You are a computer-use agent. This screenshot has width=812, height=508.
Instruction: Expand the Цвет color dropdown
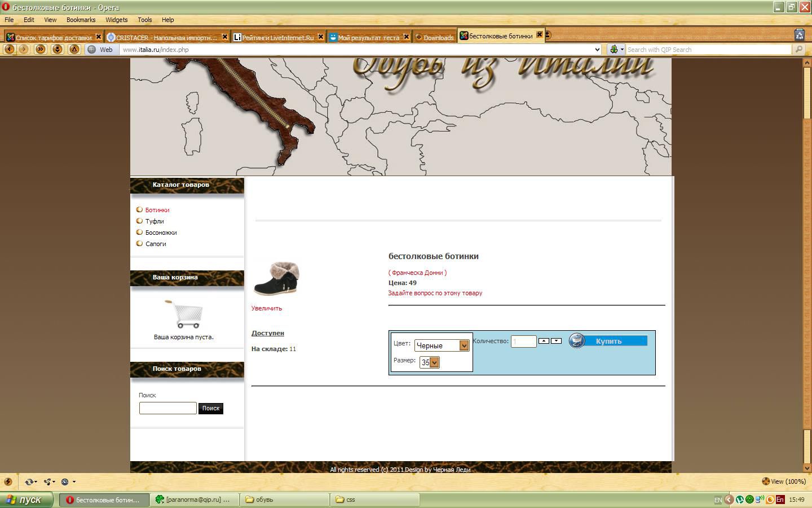click(x=464, y=345)
